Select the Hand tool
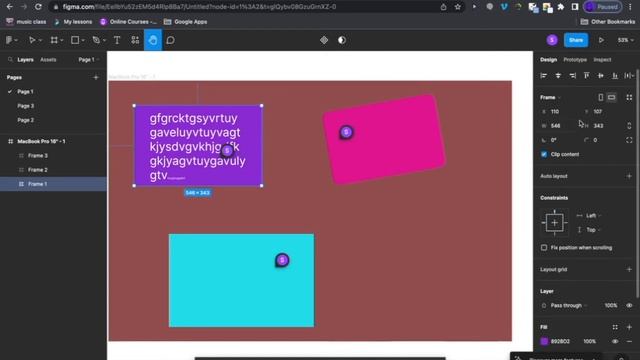This screenshot has height=360, width=640. [x=153, y=40]
